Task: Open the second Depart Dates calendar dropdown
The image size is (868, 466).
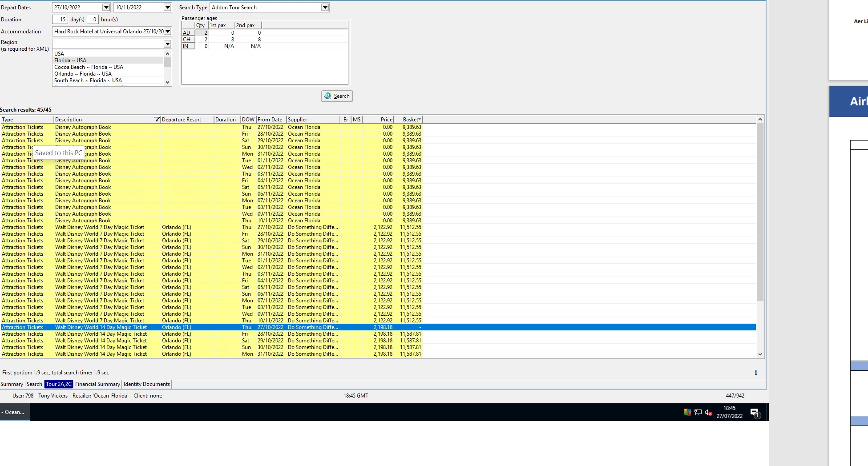Action: [167, 8]
